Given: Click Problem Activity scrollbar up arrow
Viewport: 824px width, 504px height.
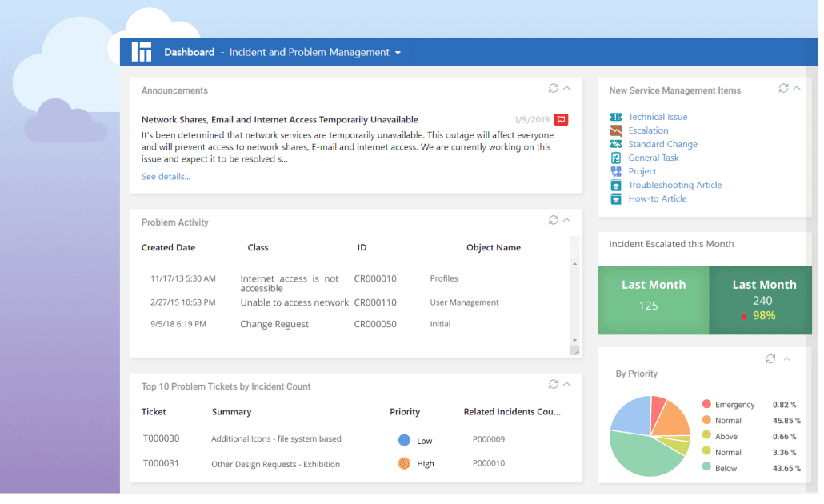Looking at the screenshot, I should 574,264.
